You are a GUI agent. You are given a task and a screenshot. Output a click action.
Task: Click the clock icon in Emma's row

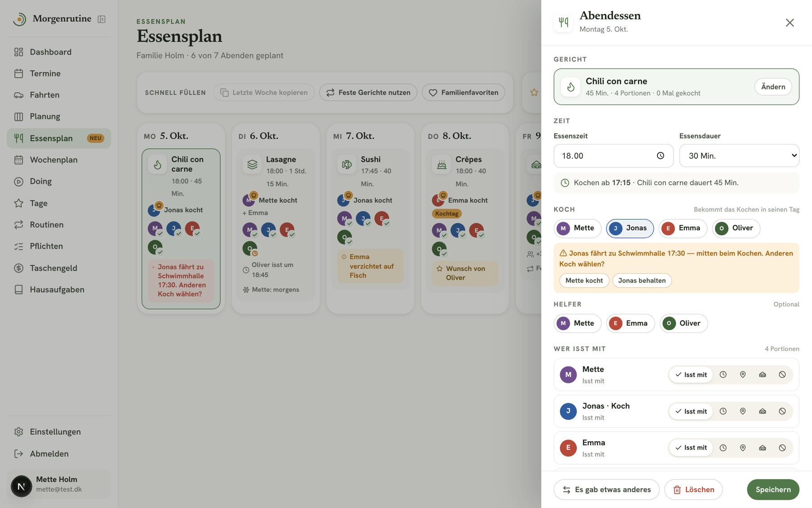[723, 448]
